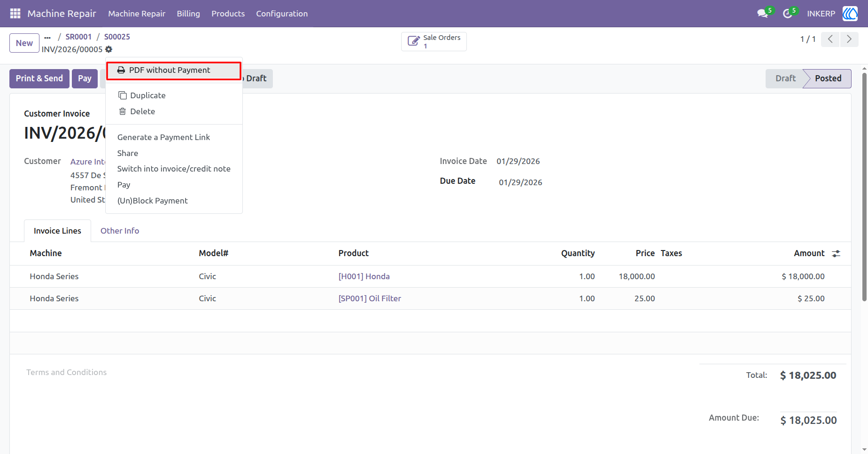Click the Sale Orders edit icon
The height and width of the screenshot is (454, 868).
click(x=413, y=41)
